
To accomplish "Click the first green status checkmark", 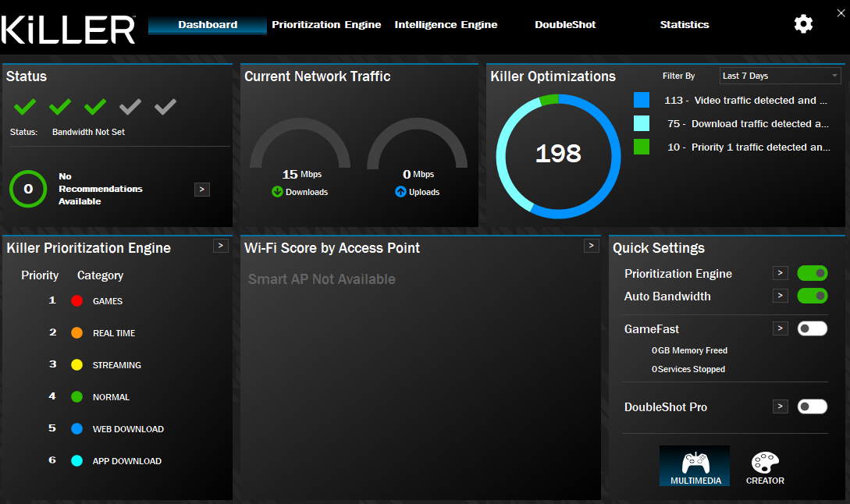I will coord(25,107).
